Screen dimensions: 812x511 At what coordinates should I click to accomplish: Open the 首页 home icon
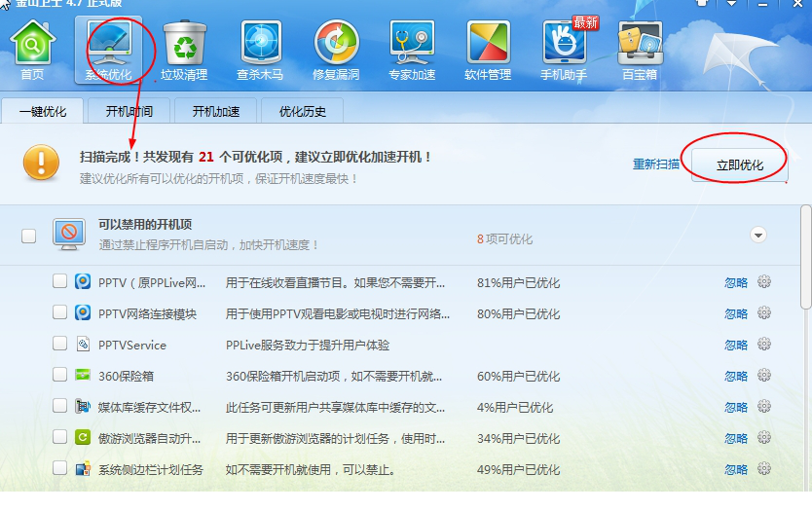pyautogui.click(x=32, y=49)
